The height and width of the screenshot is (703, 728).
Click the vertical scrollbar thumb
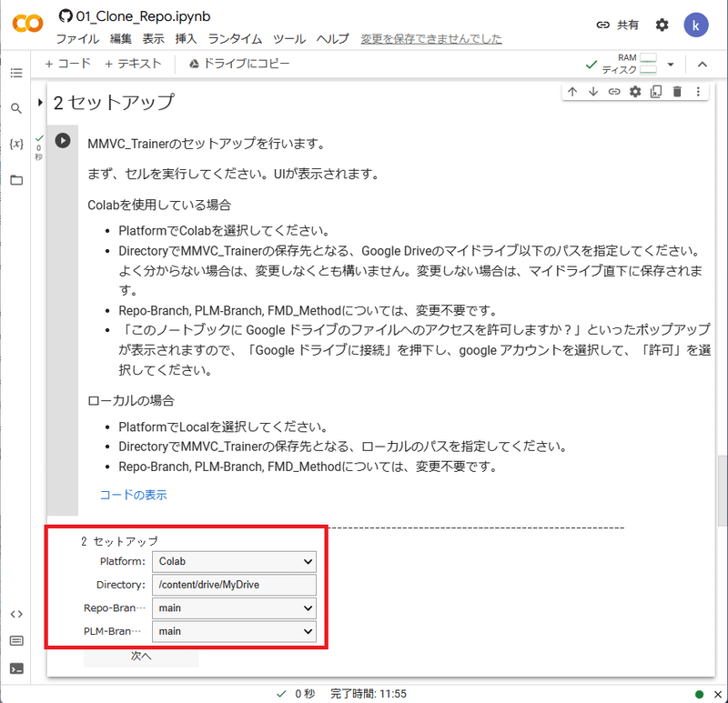(722, 490)
